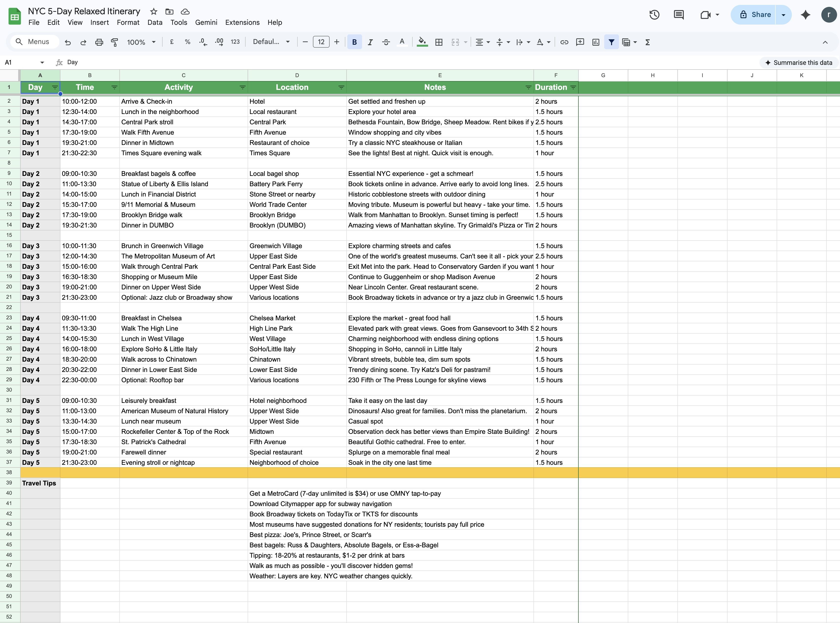Start a video call with the Meet icon
Viewport: 840px width, 623px height.
point(705,15)
